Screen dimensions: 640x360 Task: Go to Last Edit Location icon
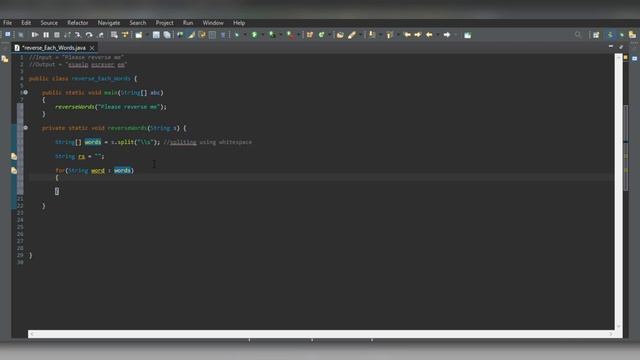point(407,35)
